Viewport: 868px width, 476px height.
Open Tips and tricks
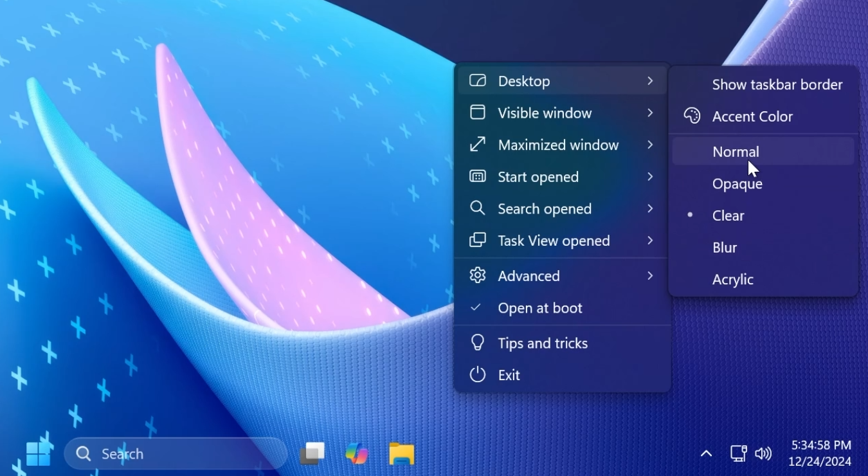pyautogui.click(x=542, y=343)
